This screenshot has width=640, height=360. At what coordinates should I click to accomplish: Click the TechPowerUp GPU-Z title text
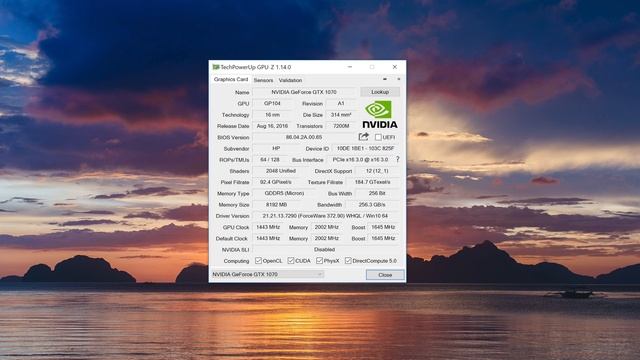click(x=256, y=67)
